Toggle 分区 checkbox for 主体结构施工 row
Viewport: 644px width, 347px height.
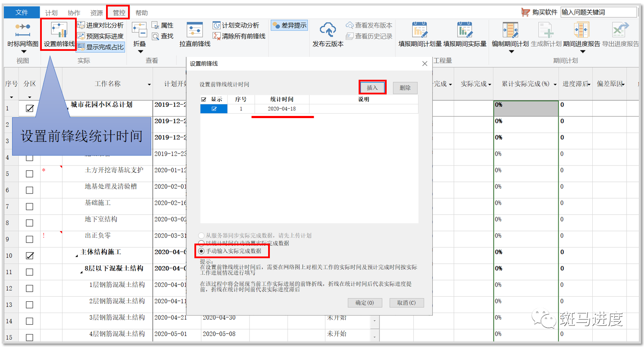(x=29, y=256)
